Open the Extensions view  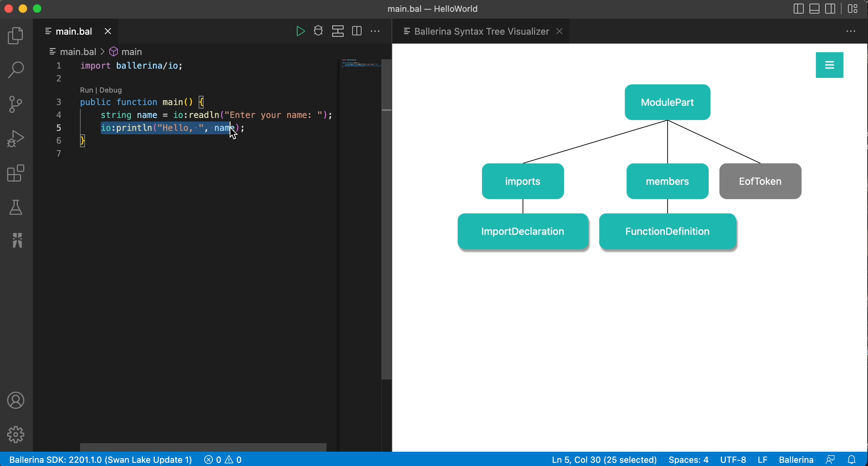[x=16, y=173]
